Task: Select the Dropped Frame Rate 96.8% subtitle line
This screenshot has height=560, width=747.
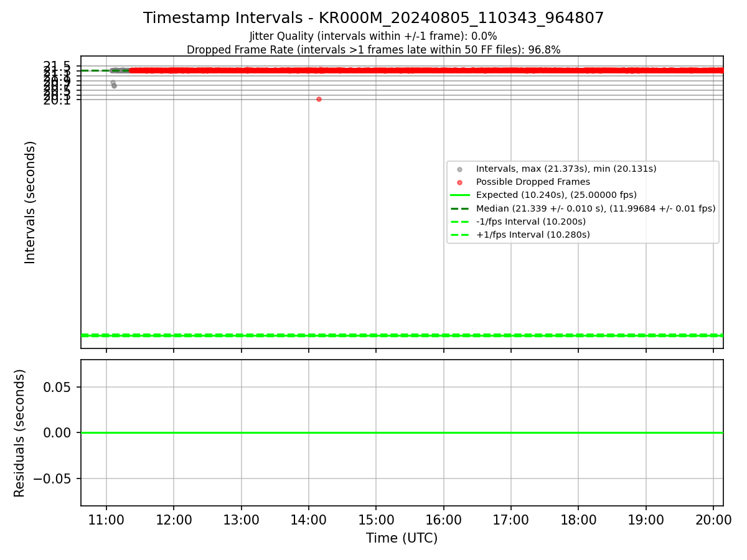Action: pos(374,50)
